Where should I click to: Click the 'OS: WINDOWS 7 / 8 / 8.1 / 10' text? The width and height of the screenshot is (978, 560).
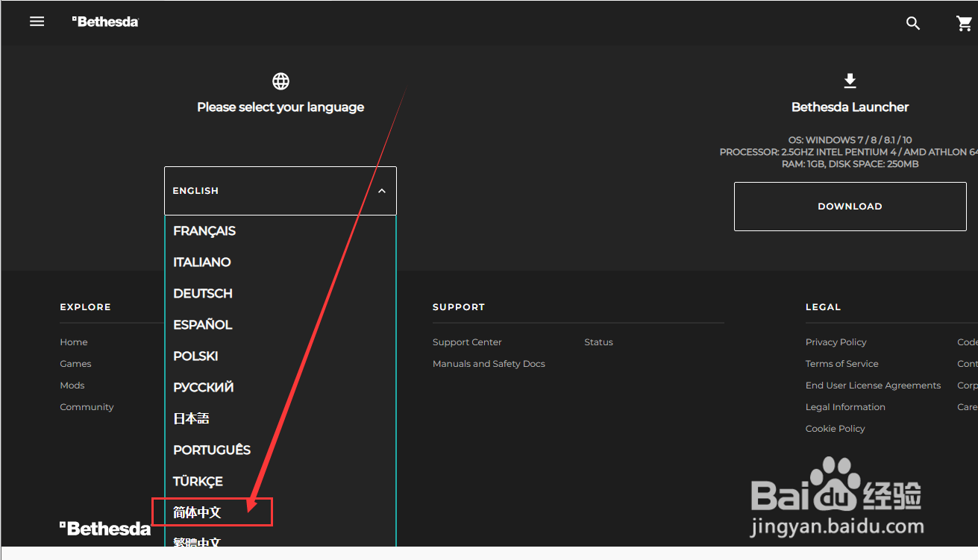point(850,140)
